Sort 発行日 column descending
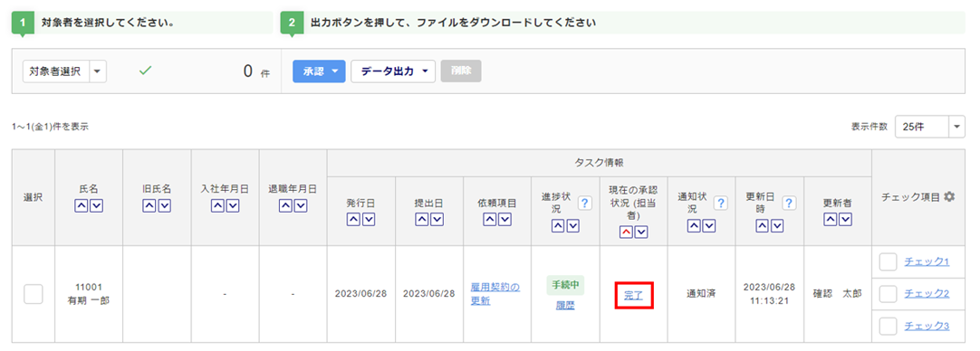This screenshot has width=980, height=351. click(x=368, y=219)
